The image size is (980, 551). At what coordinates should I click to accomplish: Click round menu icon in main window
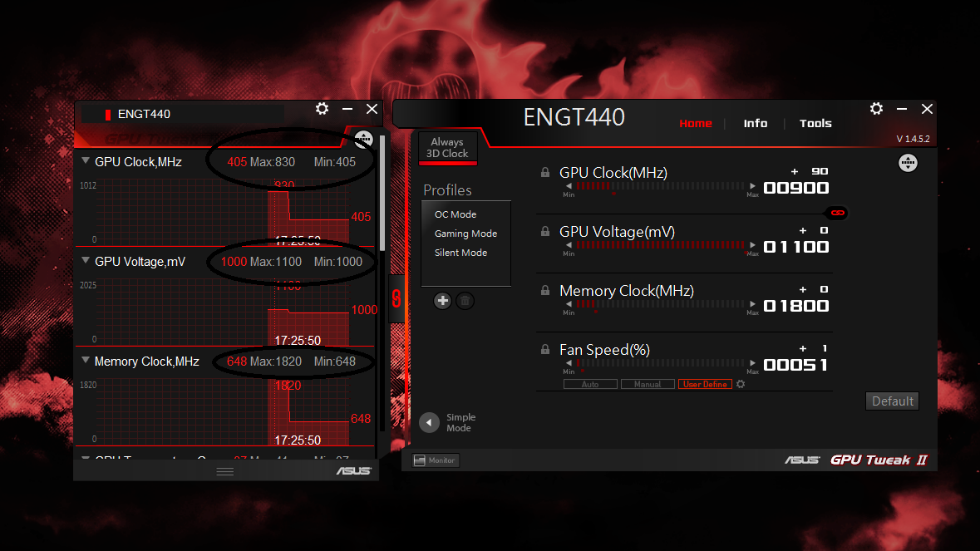908,163
